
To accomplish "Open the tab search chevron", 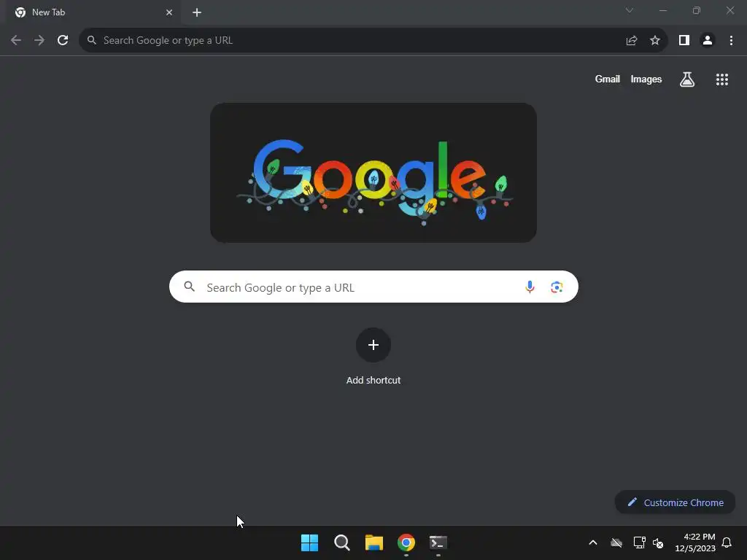I will [630, 10].
